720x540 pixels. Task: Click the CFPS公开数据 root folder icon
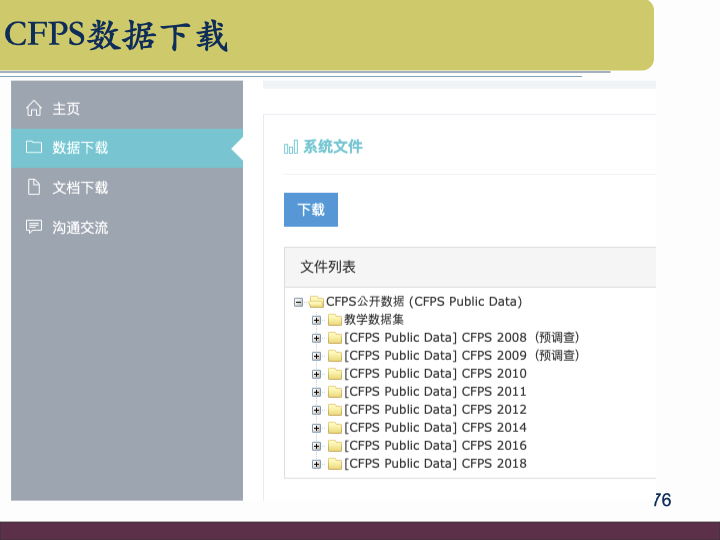[x=316, y=302]
